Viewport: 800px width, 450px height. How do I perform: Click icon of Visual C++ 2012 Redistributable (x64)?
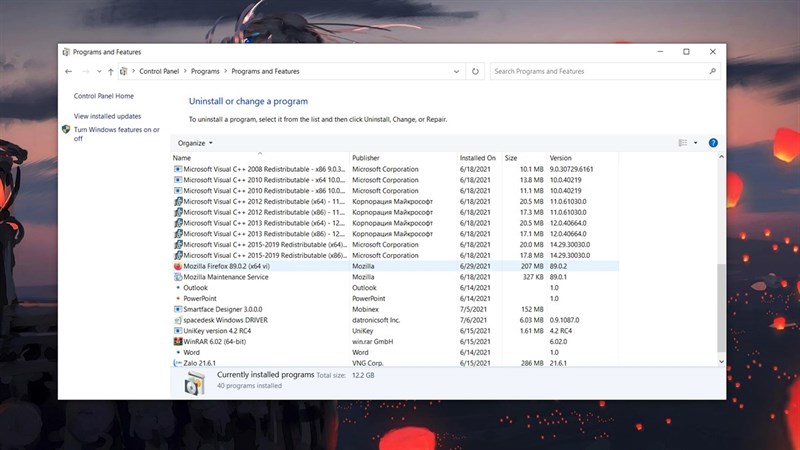(x=178, y=202)
